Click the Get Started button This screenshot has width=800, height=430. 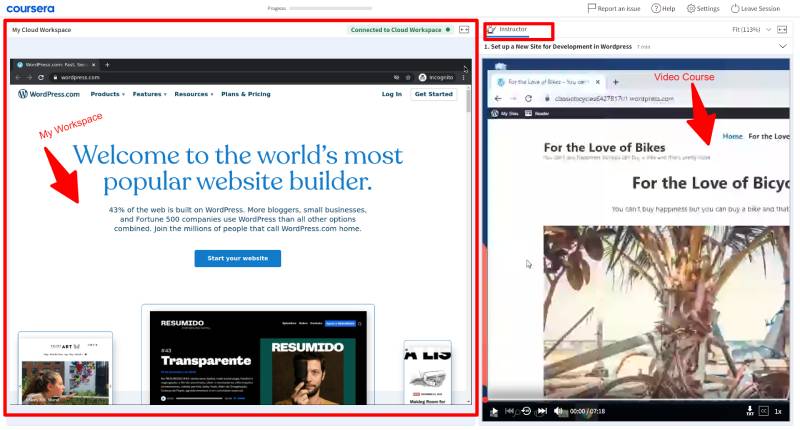click(434, 94)
